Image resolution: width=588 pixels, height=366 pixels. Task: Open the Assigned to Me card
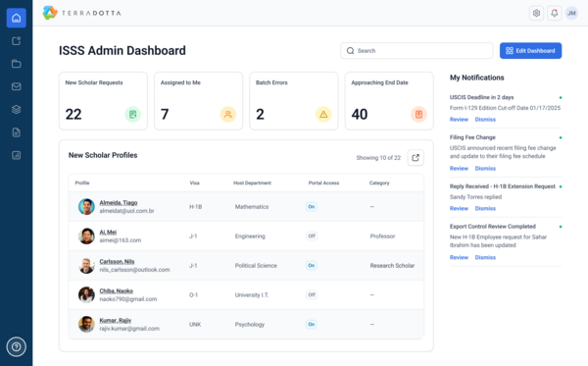tap(198, 101)
